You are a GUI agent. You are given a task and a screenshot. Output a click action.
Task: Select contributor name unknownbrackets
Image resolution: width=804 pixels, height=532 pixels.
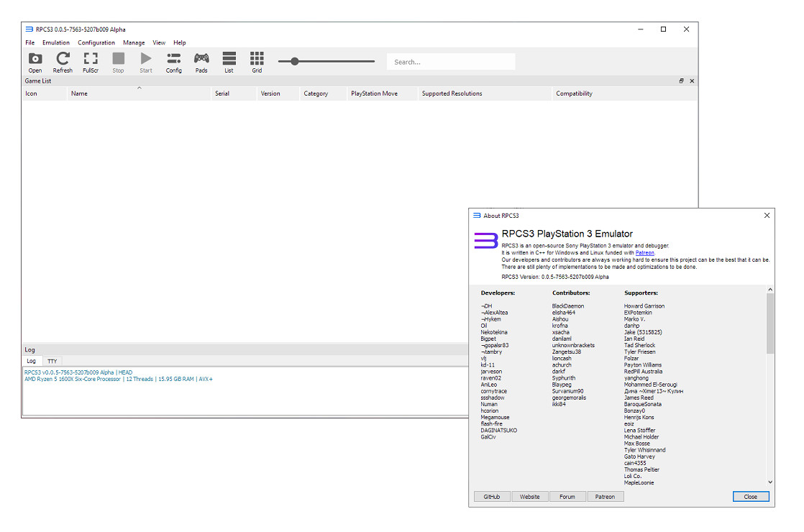click(573, 346)
